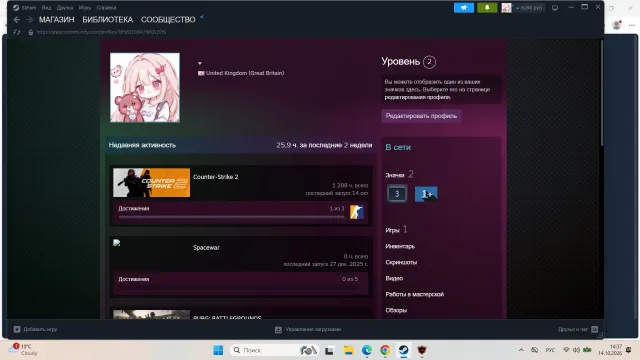The image size is (640, 360).
Task: Open Google Chrome from the taskbar
Action: coord(385,350)
